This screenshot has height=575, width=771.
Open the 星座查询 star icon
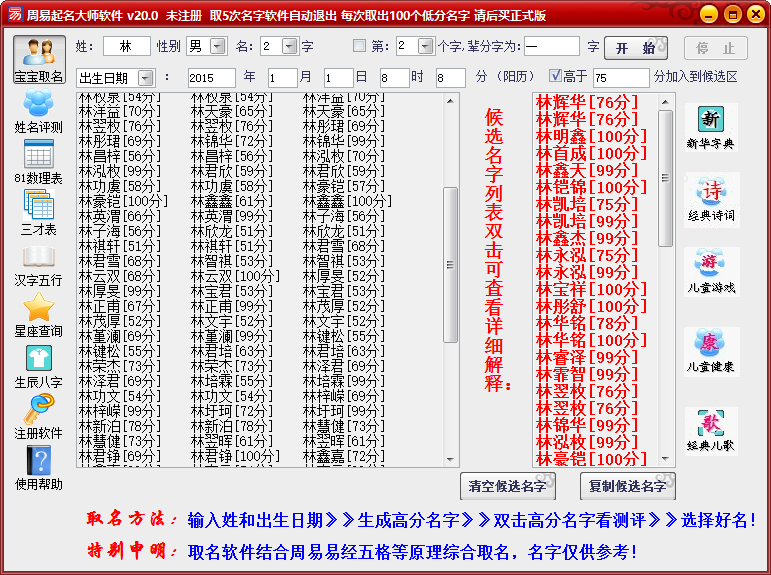click(38, 314)
